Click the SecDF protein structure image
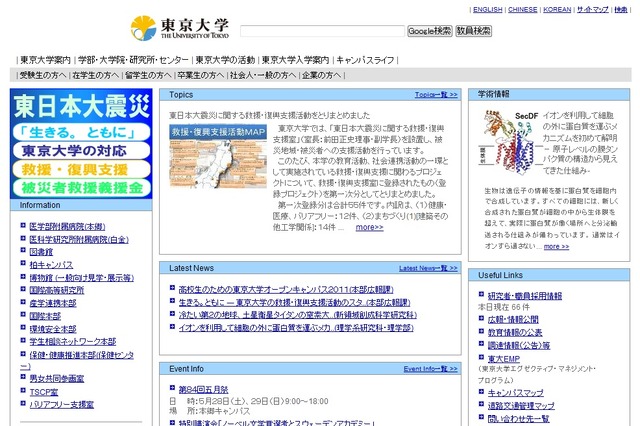 (x=511, y=142)
